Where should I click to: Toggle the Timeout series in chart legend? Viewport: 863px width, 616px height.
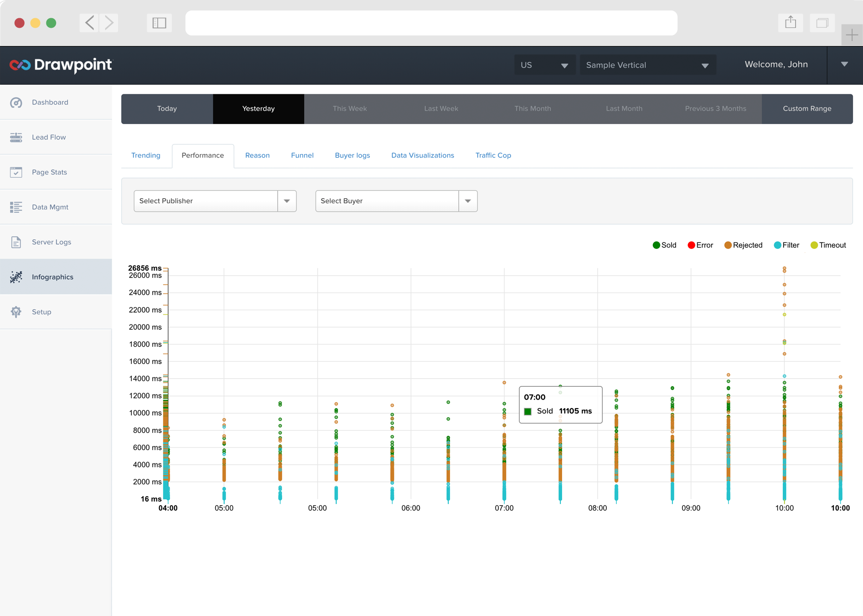(x=828, y=245)
